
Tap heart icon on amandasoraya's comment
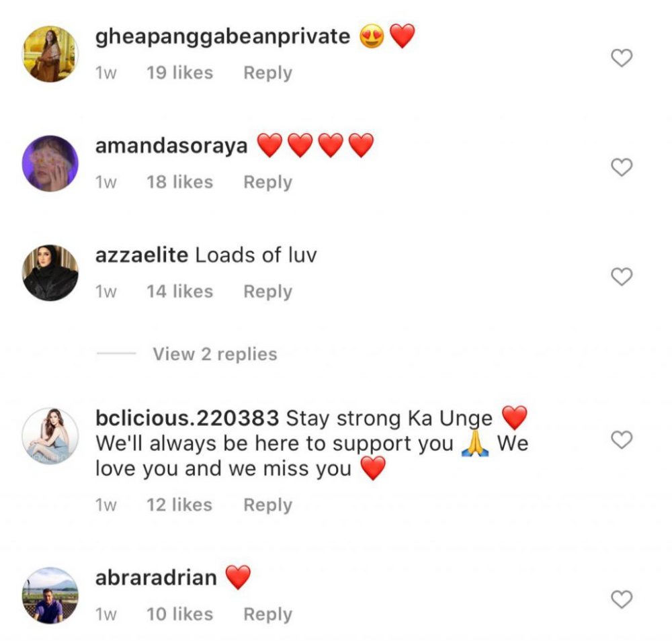[622, 167]
